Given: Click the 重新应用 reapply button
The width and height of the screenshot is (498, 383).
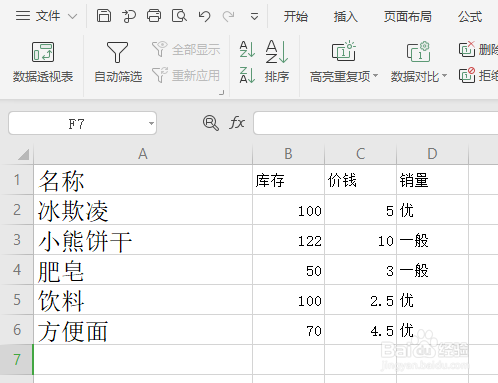Looking at the screenshot, I should pos(186,75).
